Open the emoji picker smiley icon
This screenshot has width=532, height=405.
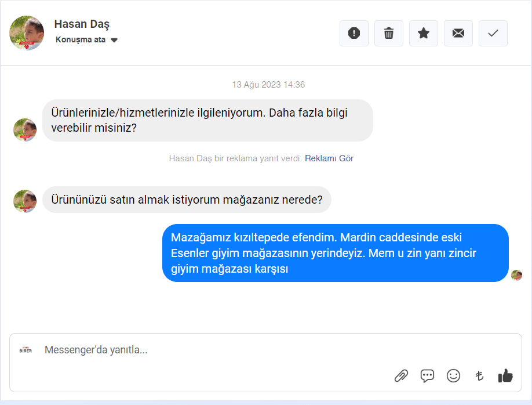click(453, 376)
